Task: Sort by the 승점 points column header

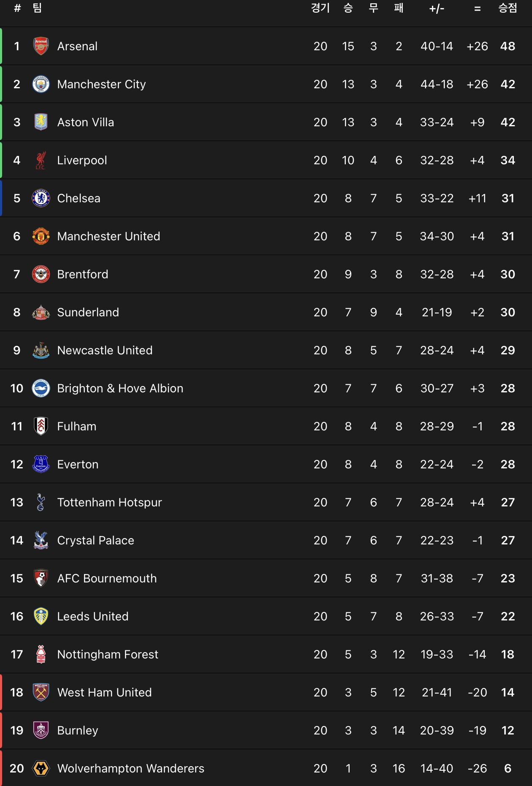Action: pos(508,8)
